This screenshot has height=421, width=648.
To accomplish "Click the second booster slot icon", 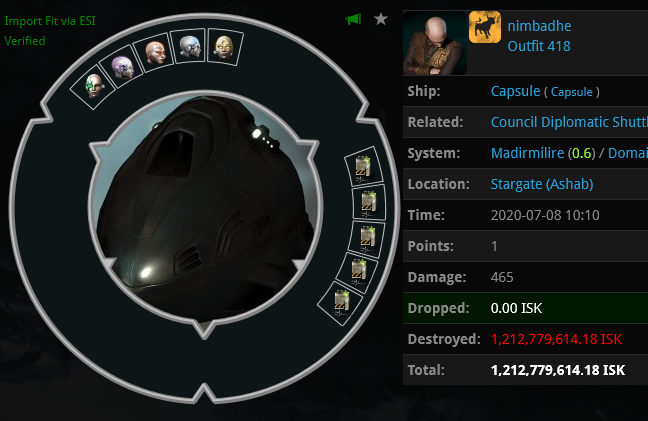I will pyautogui.click(x=368, y=202).
